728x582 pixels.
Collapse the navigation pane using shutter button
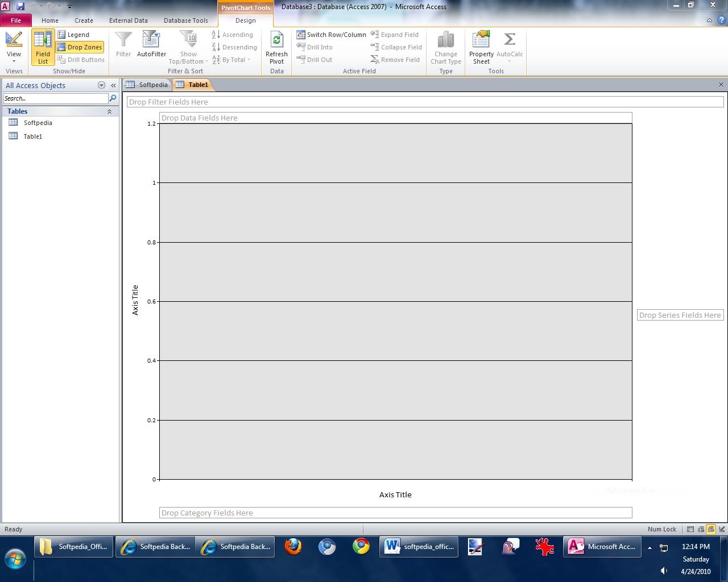[113, 85]
